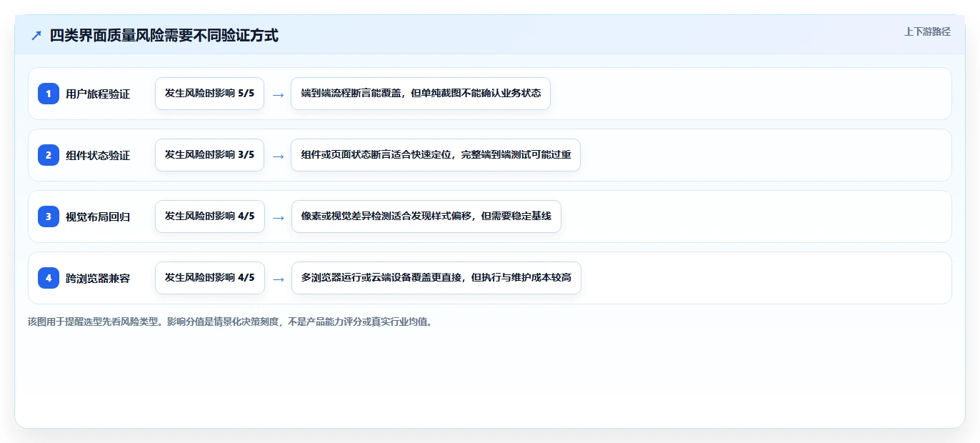
Task: Click the arrow in the 跨浏览器兼容 row
Action: point(278,279)
